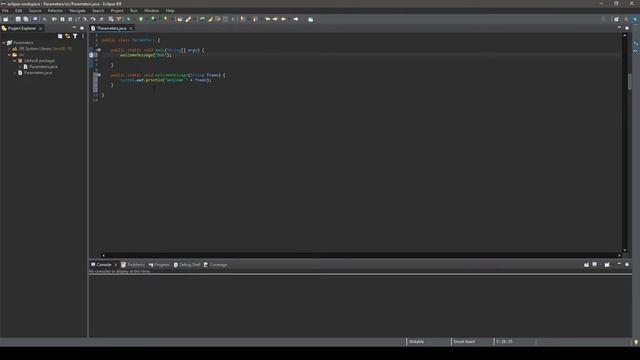The image size is (640, 360).
Task: Click the Display Selected Console icon
Action: pos(595,264)
